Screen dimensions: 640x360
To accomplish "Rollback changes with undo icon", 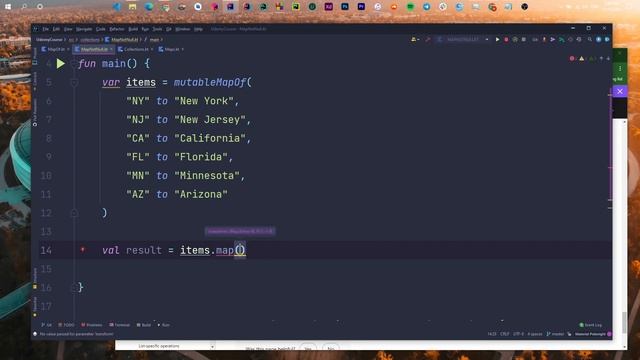I will pos(579,40).
